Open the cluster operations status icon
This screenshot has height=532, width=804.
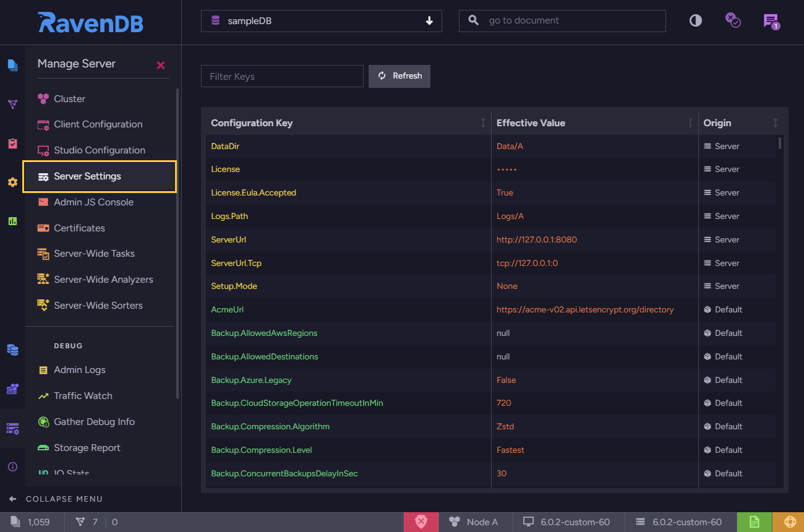[x=733, y=20]
